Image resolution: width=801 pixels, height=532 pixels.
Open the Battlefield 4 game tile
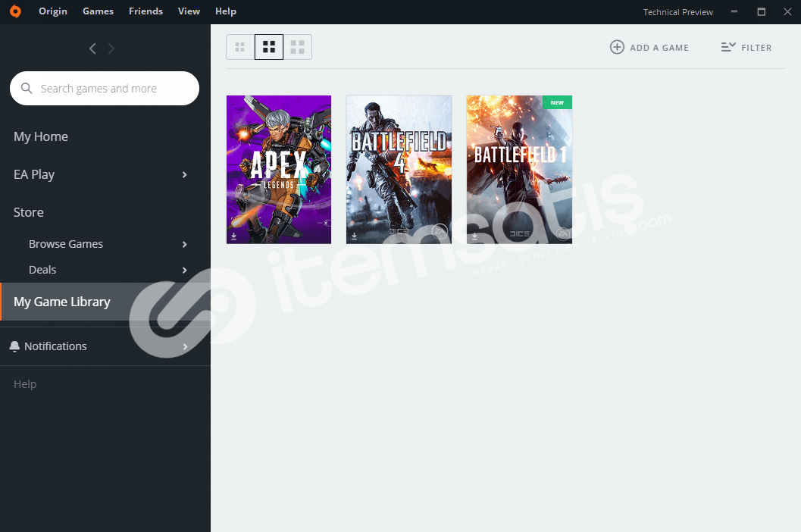[x=399, y=169]
